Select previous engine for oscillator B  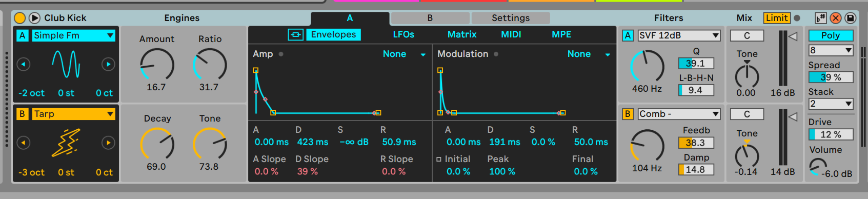(23, 143)
